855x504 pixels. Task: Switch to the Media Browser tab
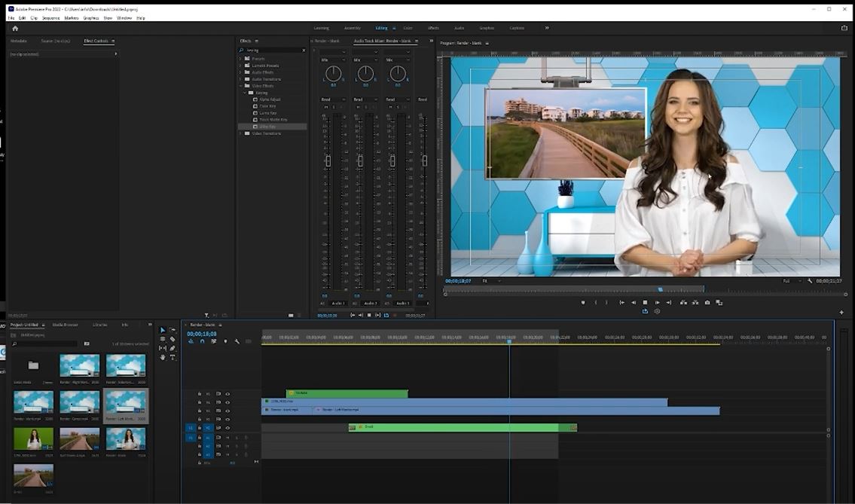65,325
